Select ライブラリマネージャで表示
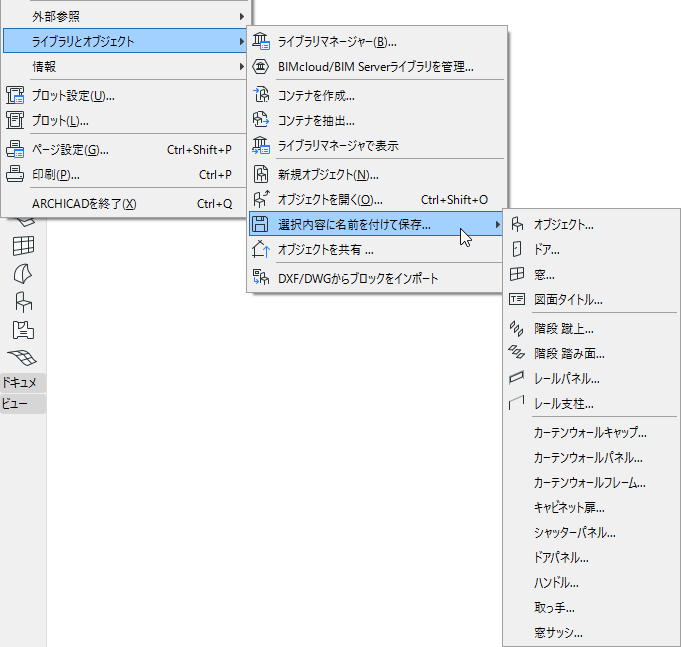The image size is (681, 647). coord(377,146)
